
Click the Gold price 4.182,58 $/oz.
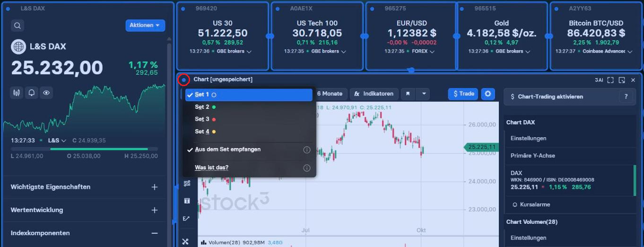(502, 33)
